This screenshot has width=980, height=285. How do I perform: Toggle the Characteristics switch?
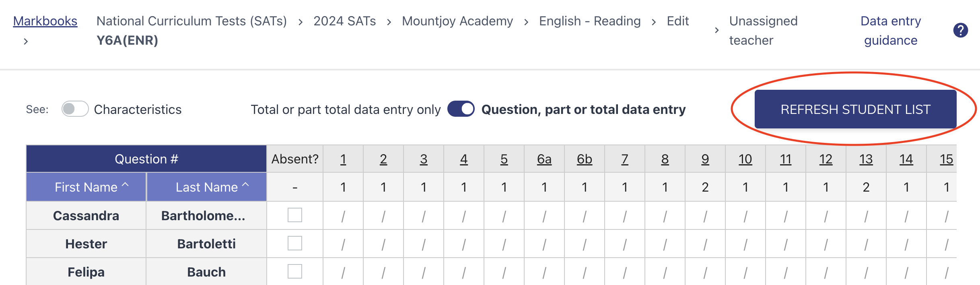point(75,109)
